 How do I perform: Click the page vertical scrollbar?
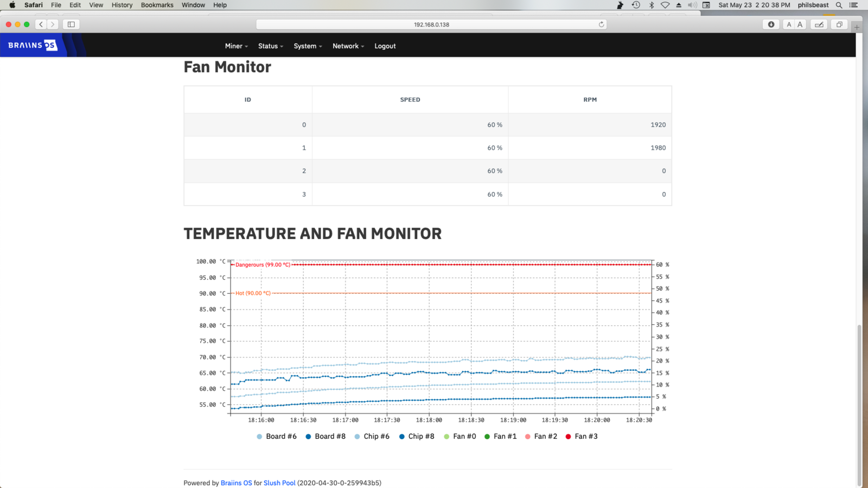tap(859, 406)
